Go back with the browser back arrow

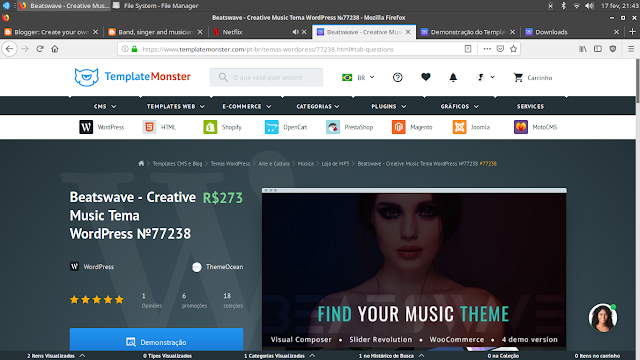pos(9,49)
